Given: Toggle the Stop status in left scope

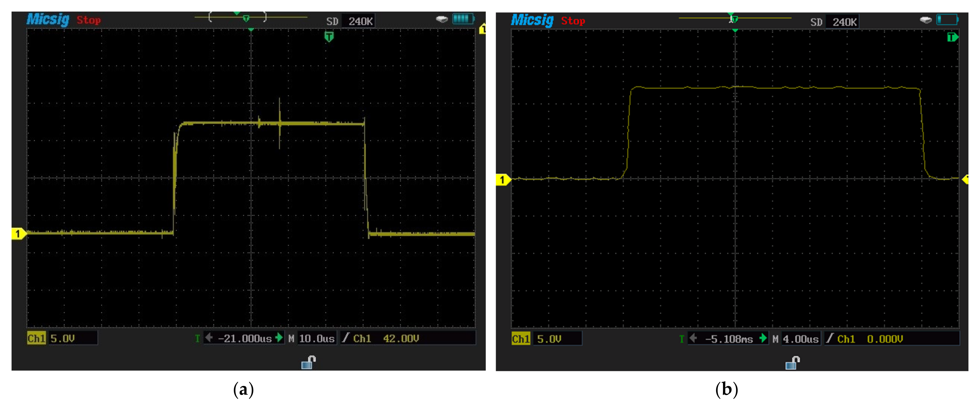Looking at the screenshot, I should pos(89,20).
